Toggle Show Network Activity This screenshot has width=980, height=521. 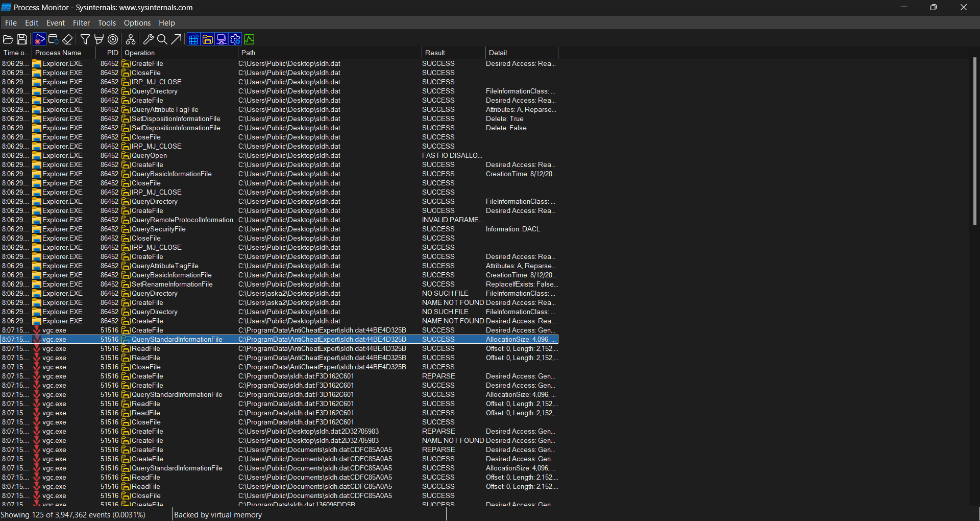[x=222, y=39]
